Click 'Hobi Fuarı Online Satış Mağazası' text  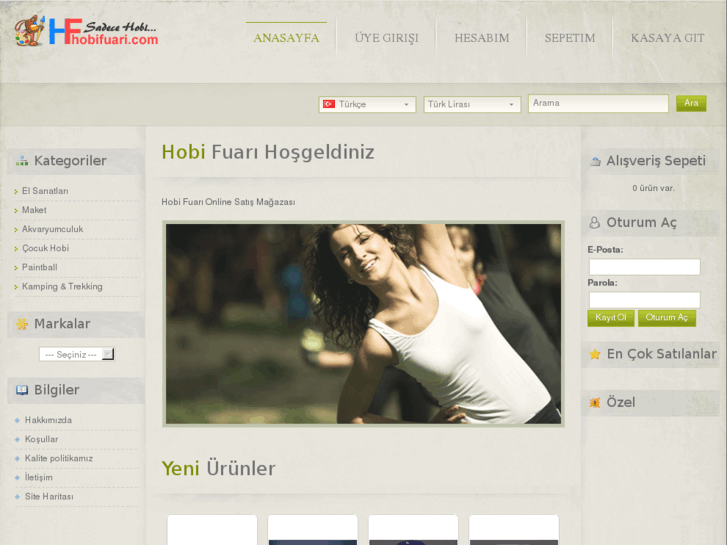pos(228,202)
